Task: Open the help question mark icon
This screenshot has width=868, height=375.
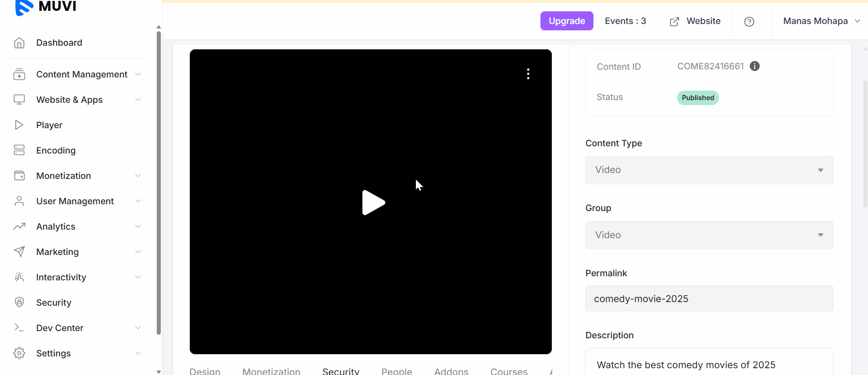Action: tap(749, 22)
